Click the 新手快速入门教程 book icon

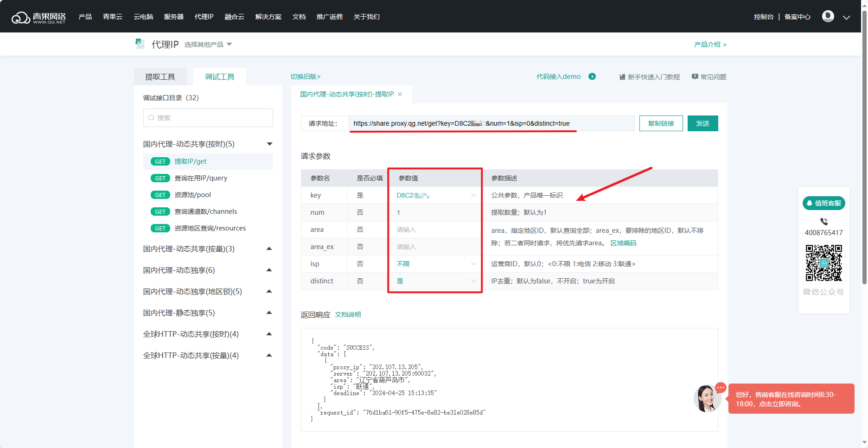[622, 77]
